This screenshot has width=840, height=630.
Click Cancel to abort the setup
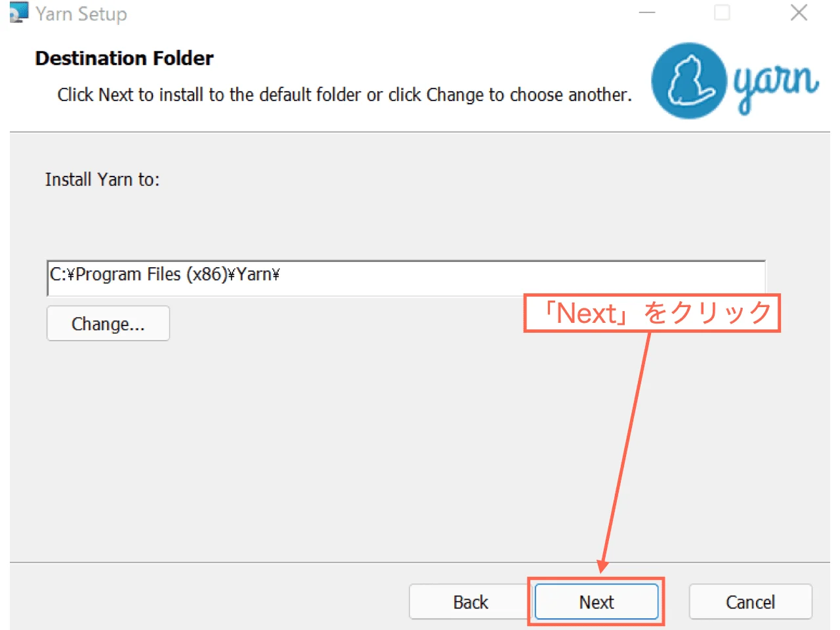(x=750, y=602)
